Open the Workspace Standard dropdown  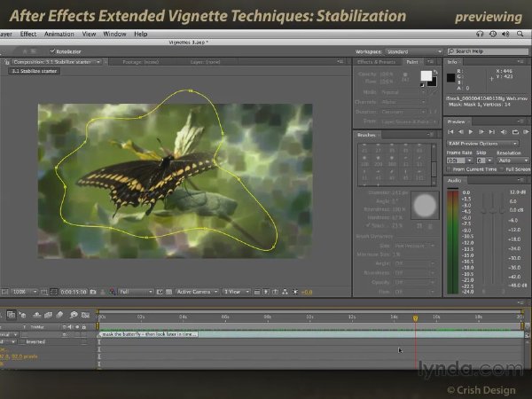414,51
